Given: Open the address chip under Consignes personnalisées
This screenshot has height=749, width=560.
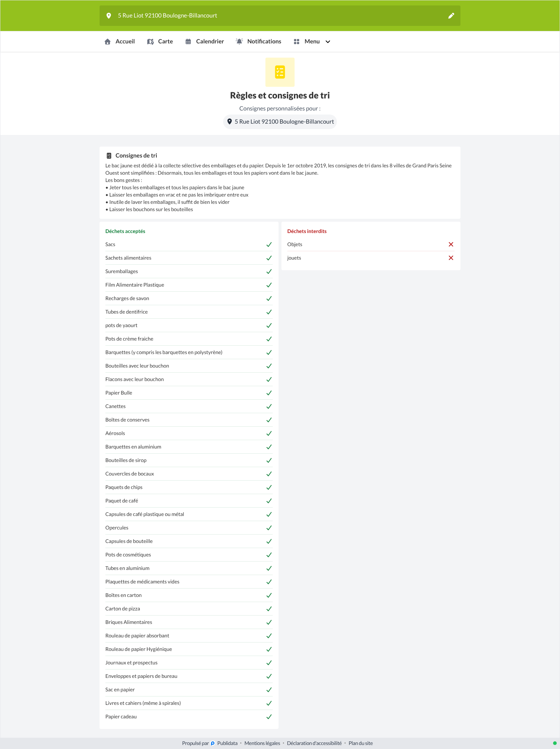Looking at the screenshot, I should 280,122.
